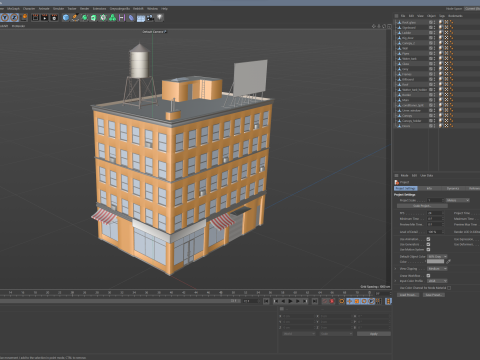Image resolution: width=480 pixels, height=360 pixels.
Task: Open the Render menu
Action: click(84, 9)
